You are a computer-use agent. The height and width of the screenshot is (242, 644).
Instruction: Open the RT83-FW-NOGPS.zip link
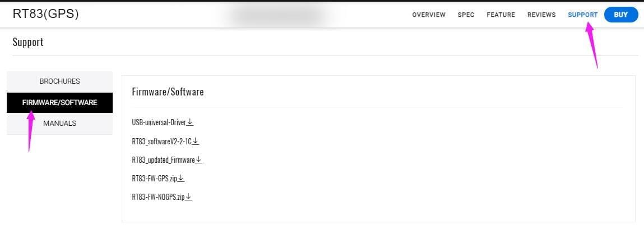tap(159, 197)
